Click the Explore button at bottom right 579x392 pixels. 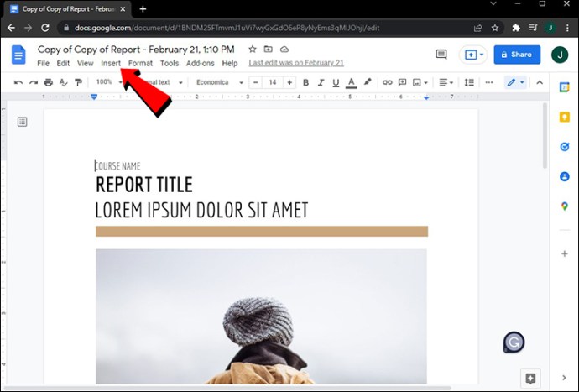pyautogui.click(x=530, y=378)
